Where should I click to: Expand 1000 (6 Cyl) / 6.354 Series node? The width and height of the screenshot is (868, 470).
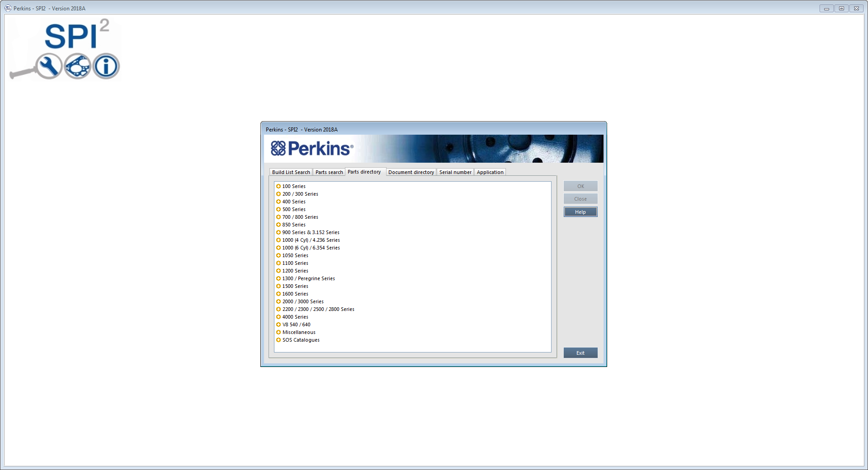278,248
